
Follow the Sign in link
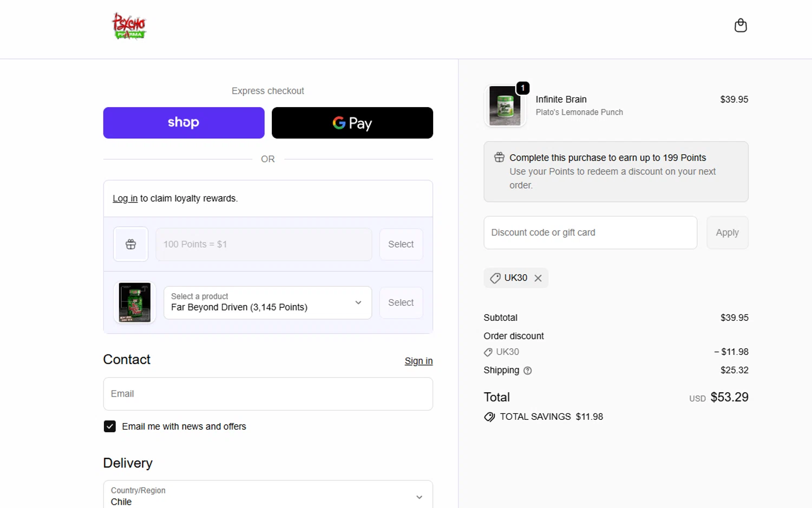pyautogui.click(x=418, y=361)
